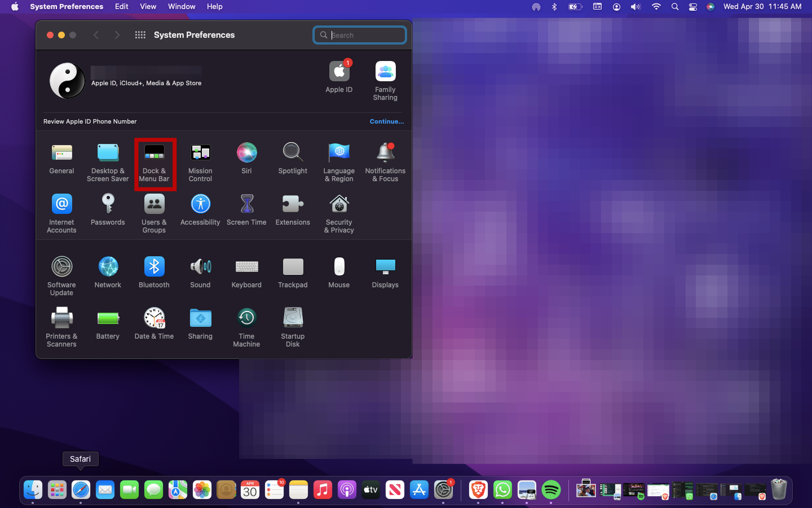Screen dimensions: 812x508
Task: Show all preferences grid button
Action: (140, 35)
